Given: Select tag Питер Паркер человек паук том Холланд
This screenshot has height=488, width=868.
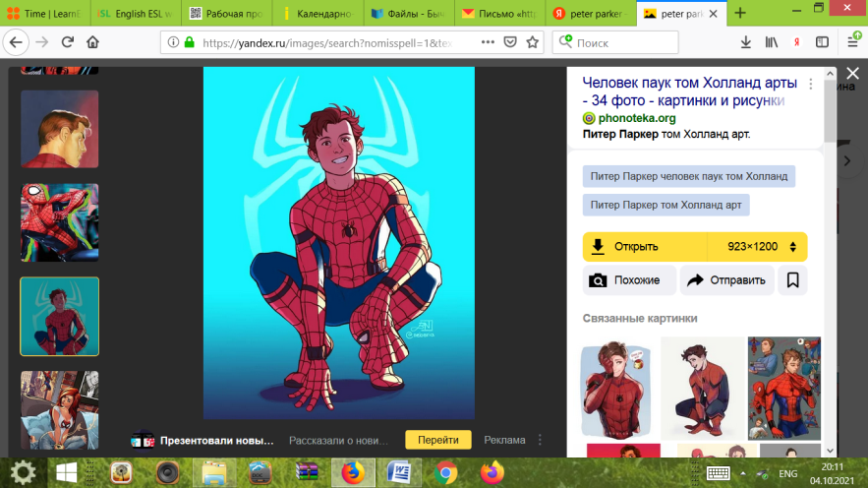Looking at the screenshot, I should [x=689, y=176].
